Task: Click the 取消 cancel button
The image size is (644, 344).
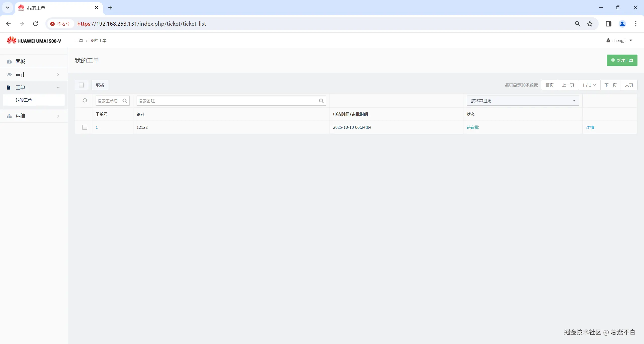Action: pyautogui.click(x=100, y=85)
